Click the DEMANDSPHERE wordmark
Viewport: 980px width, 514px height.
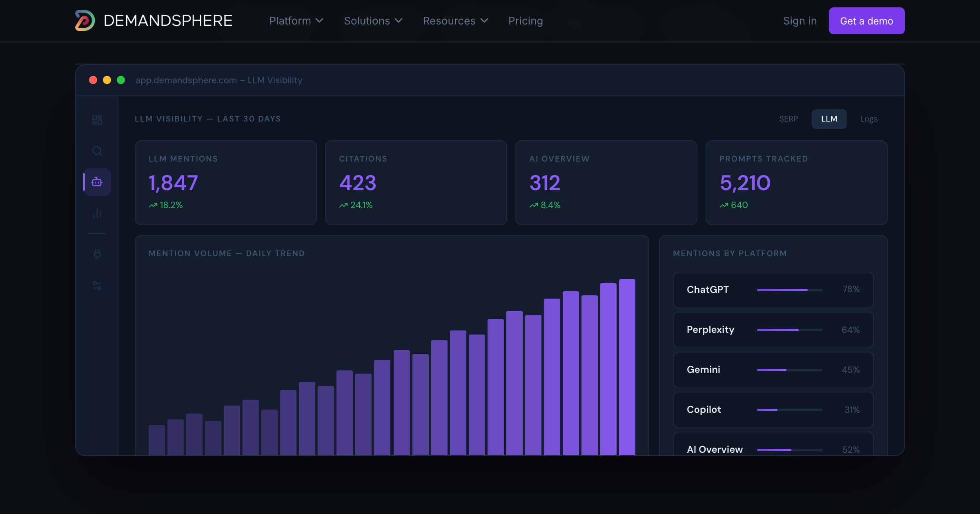pos(168,20)
